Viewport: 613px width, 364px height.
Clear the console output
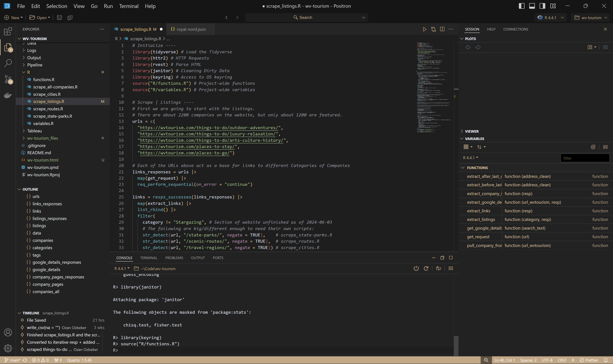(x=451, y=268)
